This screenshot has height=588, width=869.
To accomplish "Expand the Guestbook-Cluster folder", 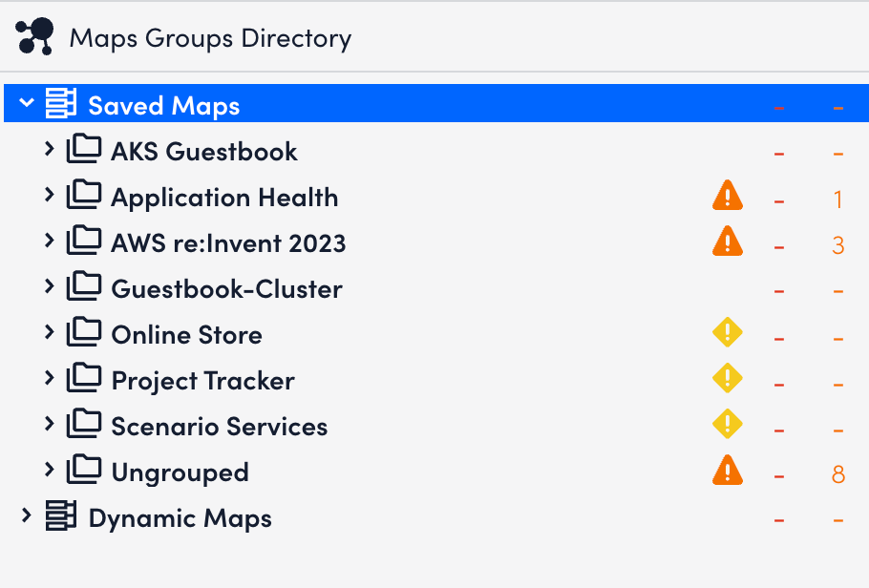I will point(50,286).
